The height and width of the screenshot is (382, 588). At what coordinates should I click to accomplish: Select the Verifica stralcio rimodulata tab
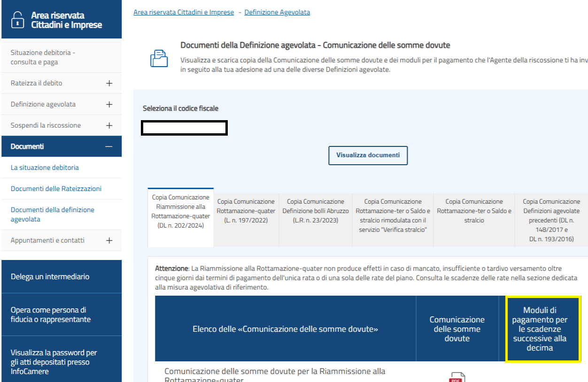point(393,215)
